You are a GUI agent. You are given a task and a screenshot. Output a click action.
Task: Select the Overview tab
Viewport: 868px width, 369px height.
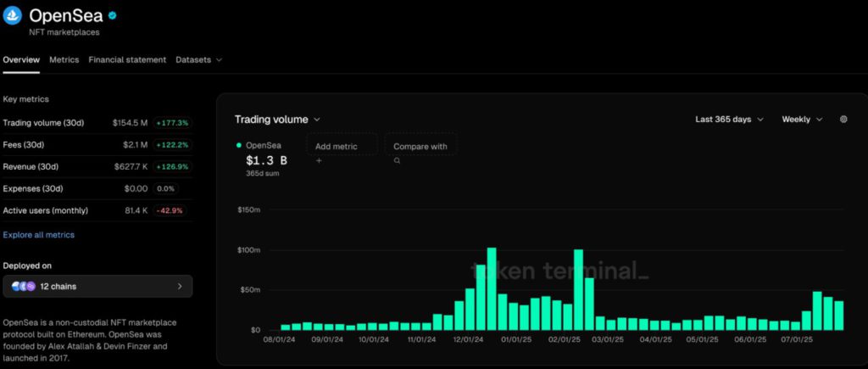point(21,60)
